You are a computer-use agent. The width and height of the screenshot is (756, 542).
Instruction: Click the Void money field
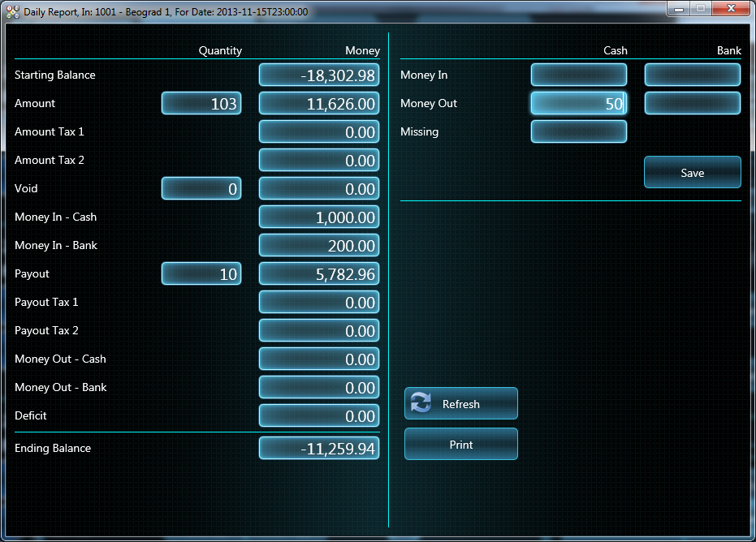coord(319,189)
